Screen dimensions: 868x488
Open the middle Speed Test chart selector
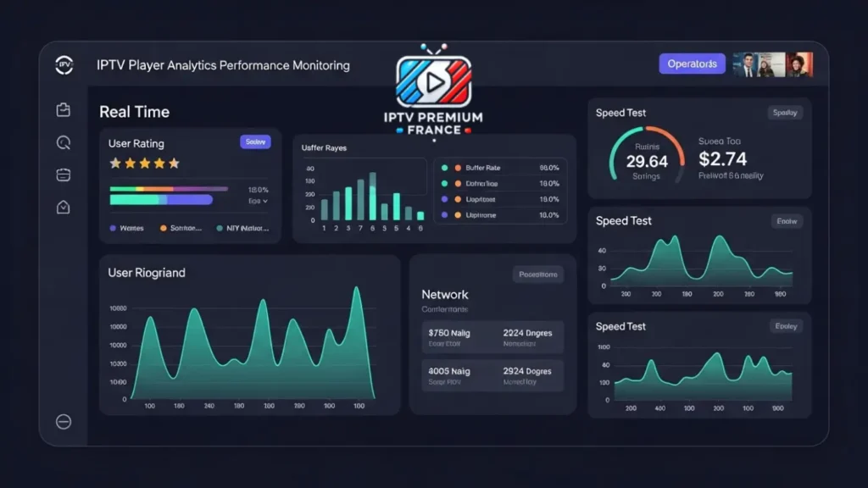click(x=785, y=221)
